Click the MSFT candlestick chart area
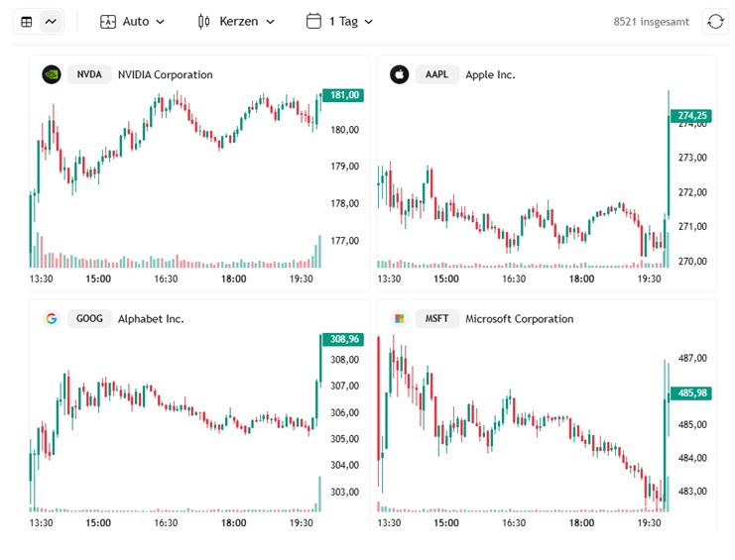Screen dimensions: 735x560 click(523, 423)
